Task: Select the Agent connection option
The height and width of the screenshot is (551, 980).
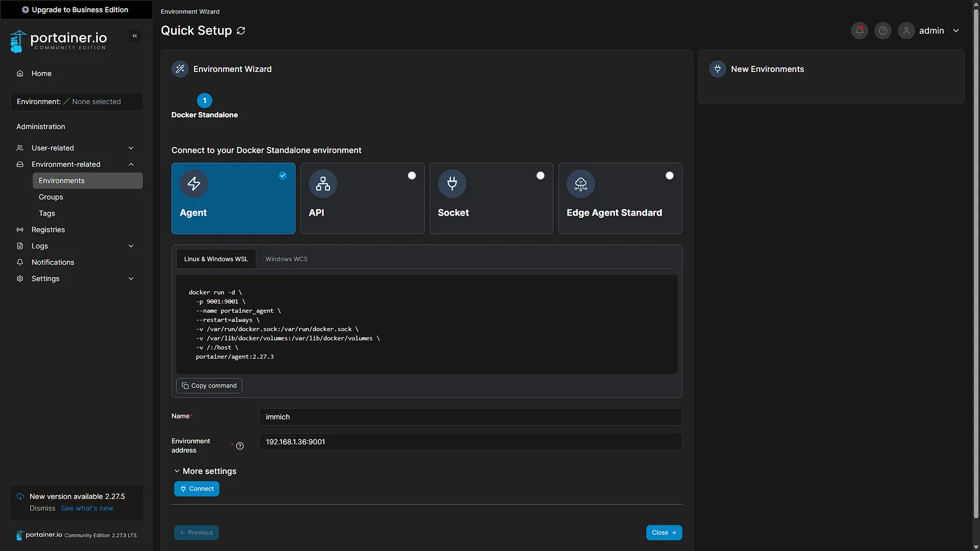Action: pos(233,198)
